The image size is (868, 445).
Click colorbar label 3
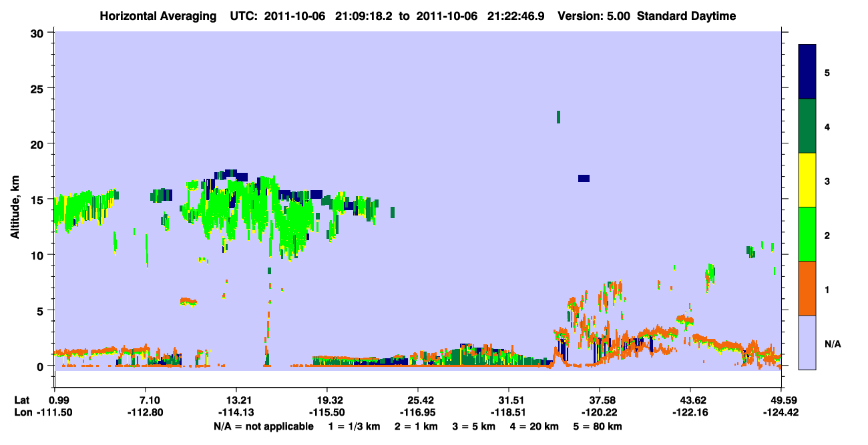pos(827,180)
